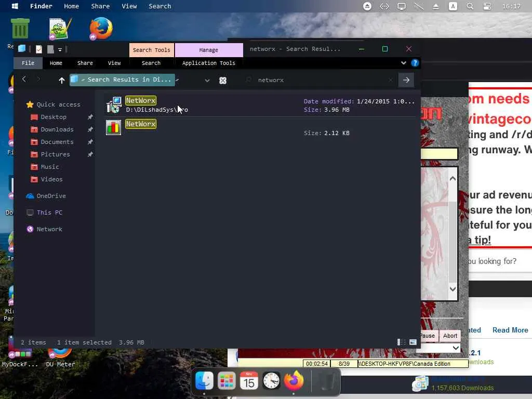Open Music in navigation pane
The image size is (532, 399).
(50, 167)
